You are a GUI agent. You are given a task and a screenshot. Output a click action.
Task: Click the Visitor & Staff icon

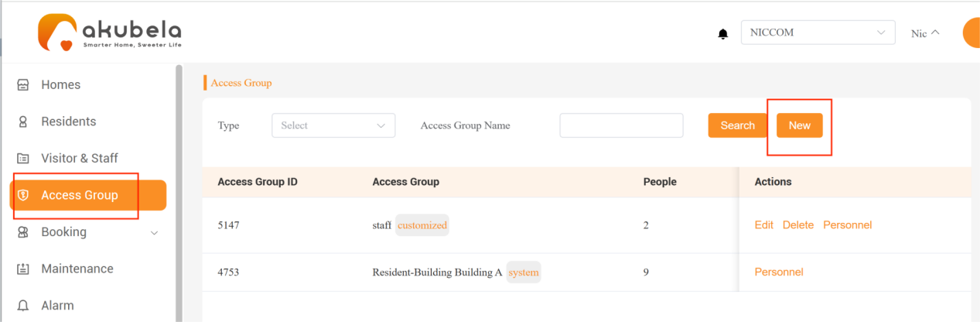tap(23, 158)
